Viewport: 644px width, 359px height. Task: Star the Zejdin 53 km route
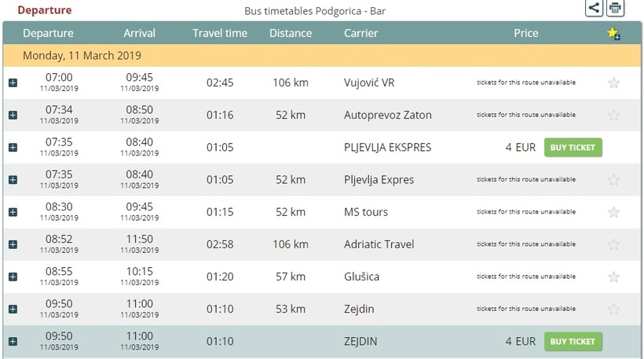(x=613, y=310)
